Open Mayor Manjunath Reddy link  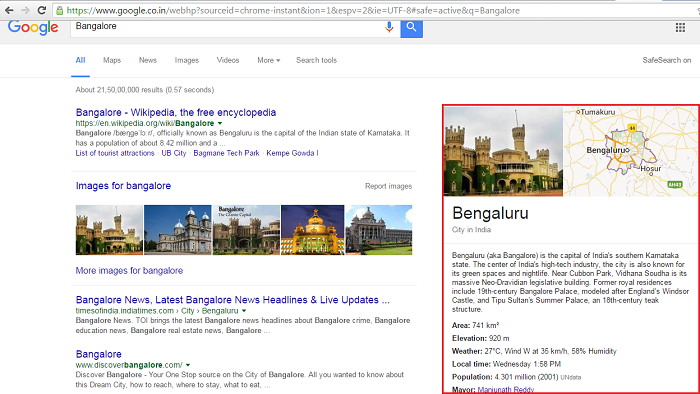(505, 390)
